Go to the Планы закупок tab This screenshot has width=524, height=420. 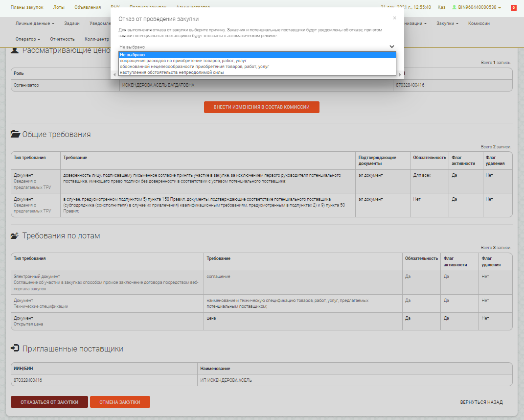tap(27, 7)
